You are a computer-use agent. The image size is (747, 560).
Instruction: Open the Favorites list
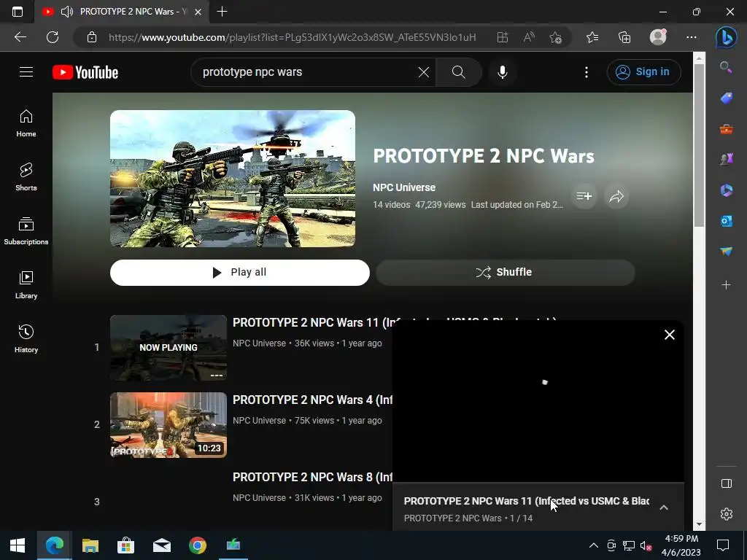click(x=592, y=37)
